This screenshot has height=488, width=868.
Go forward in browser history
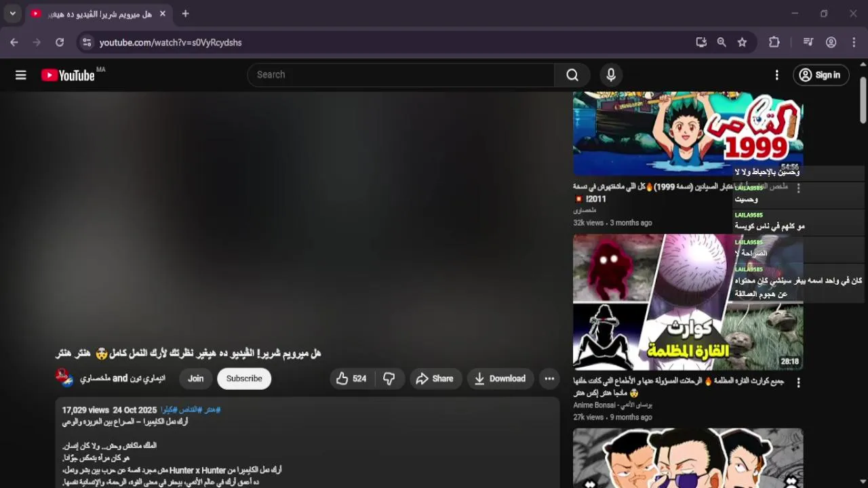point(37,42)
